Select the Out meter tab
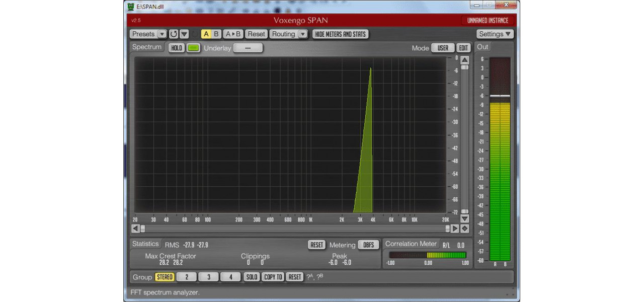Viewport: 644px width, 302px height. coord(482,47)
